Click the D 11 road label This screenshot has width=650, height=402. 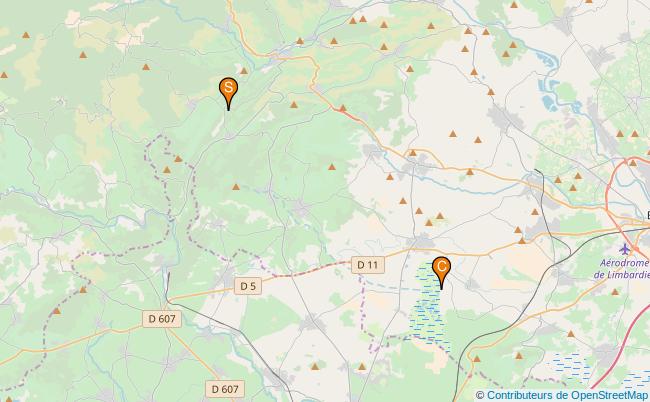368,265
